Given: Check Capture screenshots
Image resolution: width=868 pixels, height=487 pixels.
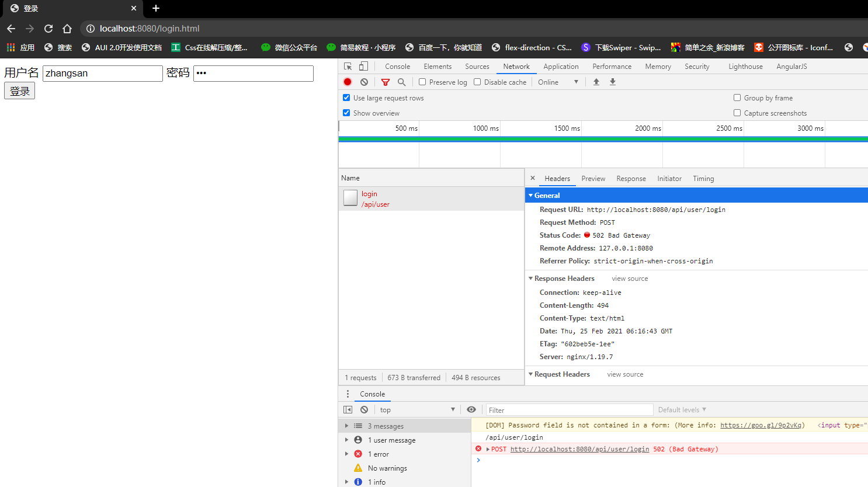Looking at the screenshot, I should tap(737, 113).
